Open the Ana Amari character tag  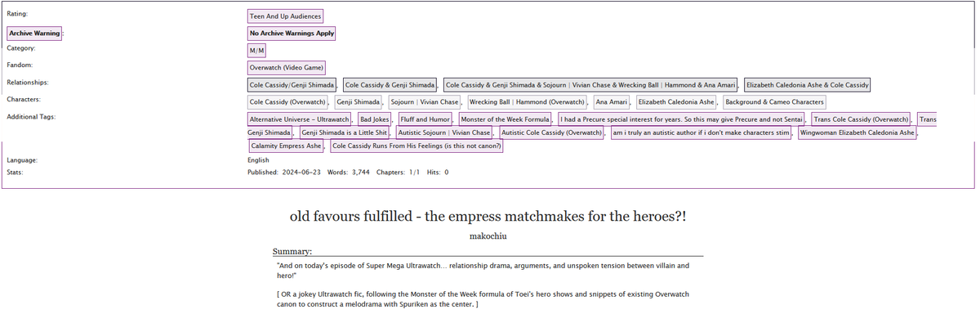612,102
